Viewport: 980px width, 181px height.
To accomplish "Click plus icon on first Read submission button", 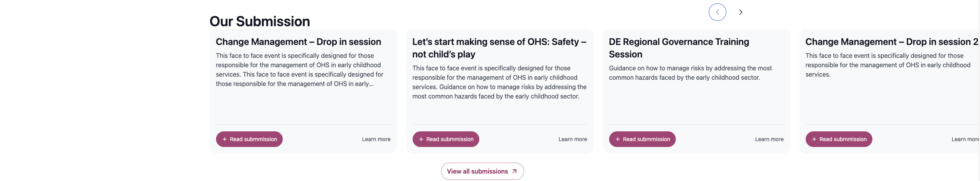I will (x=225, y=139).
